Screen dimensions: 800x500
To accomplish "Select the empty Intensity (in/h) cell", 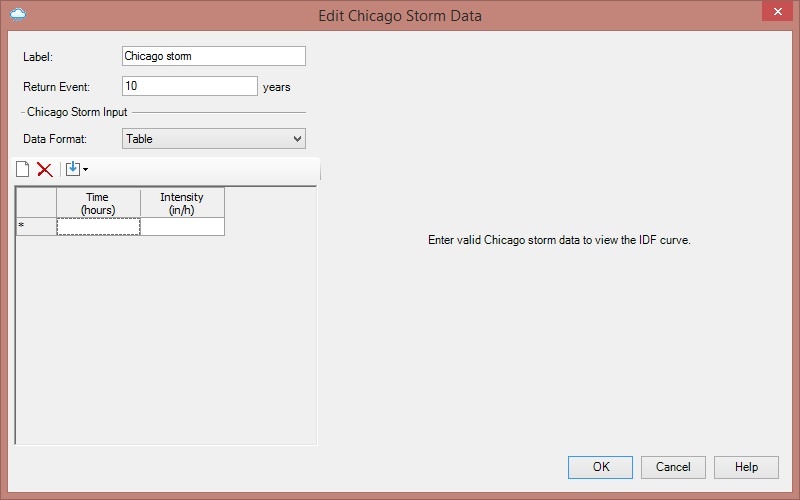I will [182, 227].
